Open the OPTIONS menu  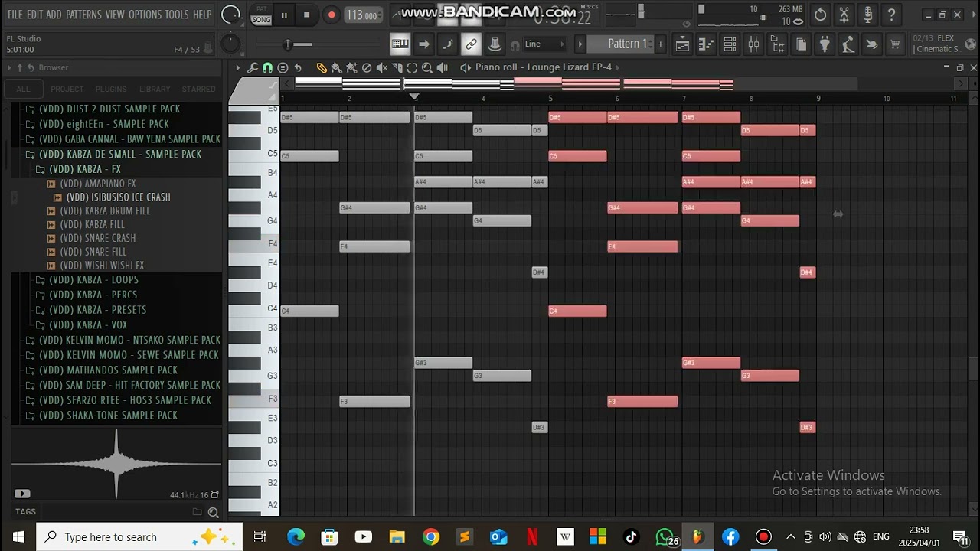click(145, 15)
